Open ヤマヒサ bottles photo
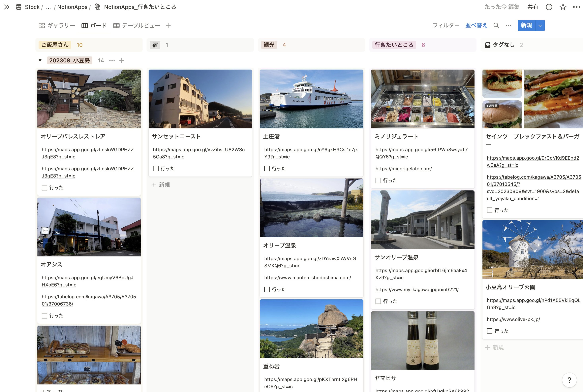The height and width of the screenshot is (392, 583). (423, 341)
